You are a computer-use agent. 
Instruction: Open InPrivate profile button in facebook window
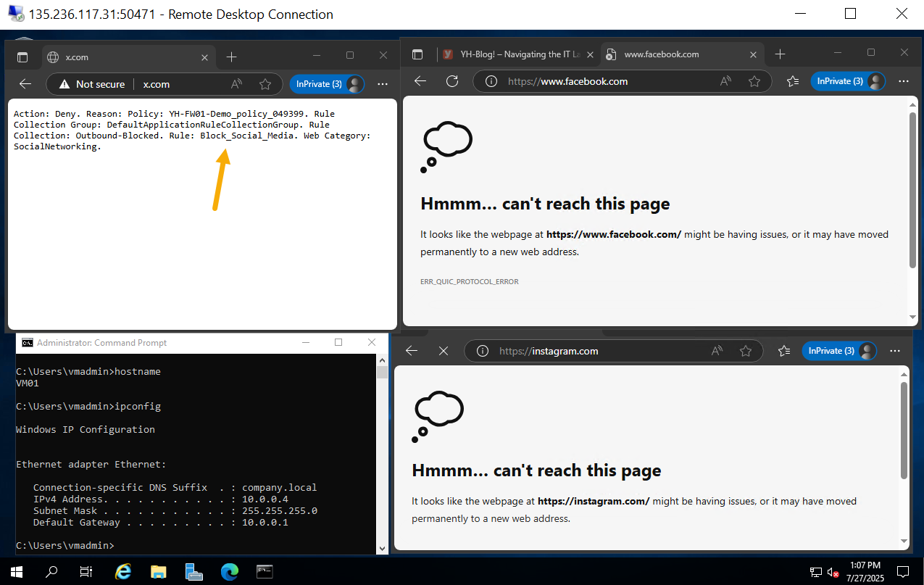click(x=848, y=81)
